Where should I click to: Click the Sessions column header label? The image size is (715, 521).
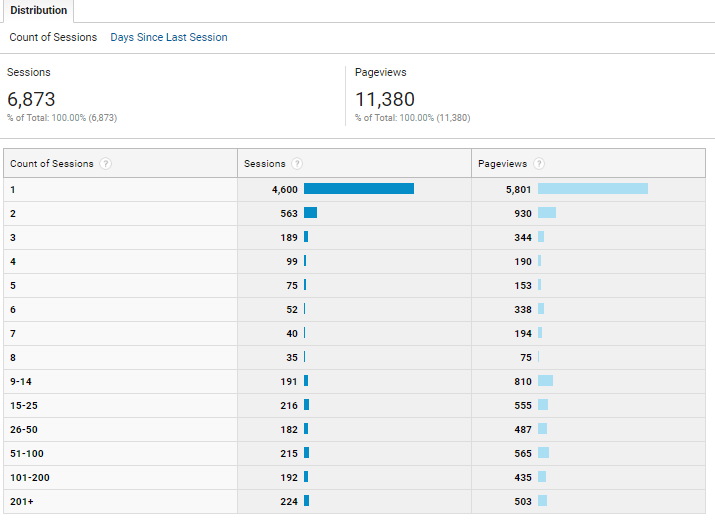tap(264, 164)
